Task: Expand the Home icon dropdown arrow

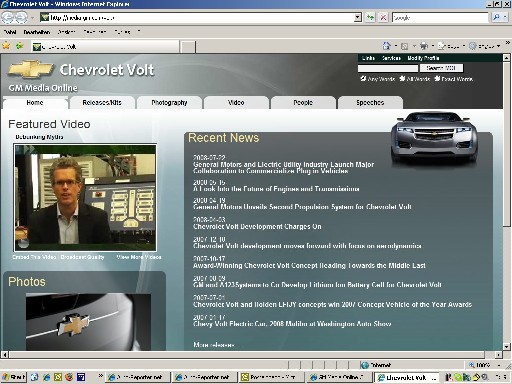Action: (396, 46)
